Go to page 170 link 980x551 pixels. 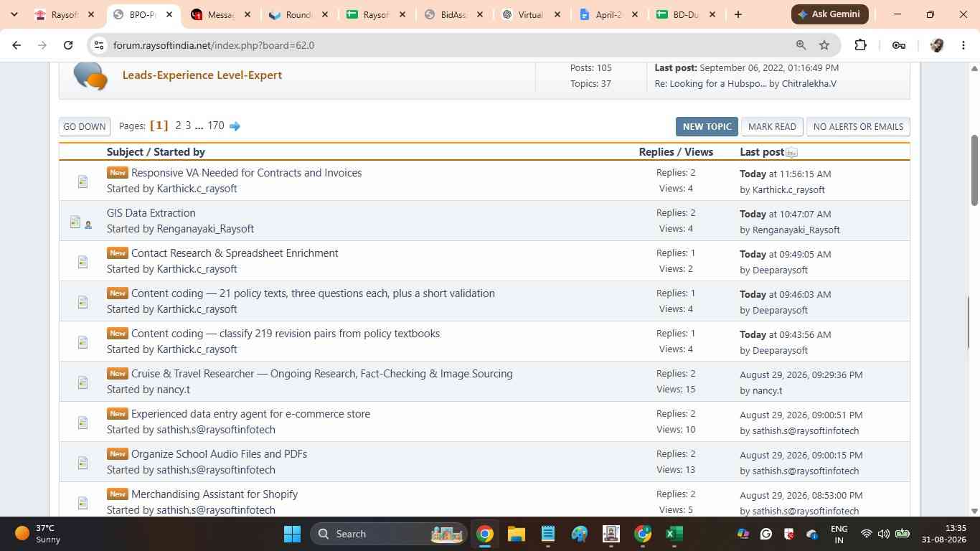pos(215,126)
